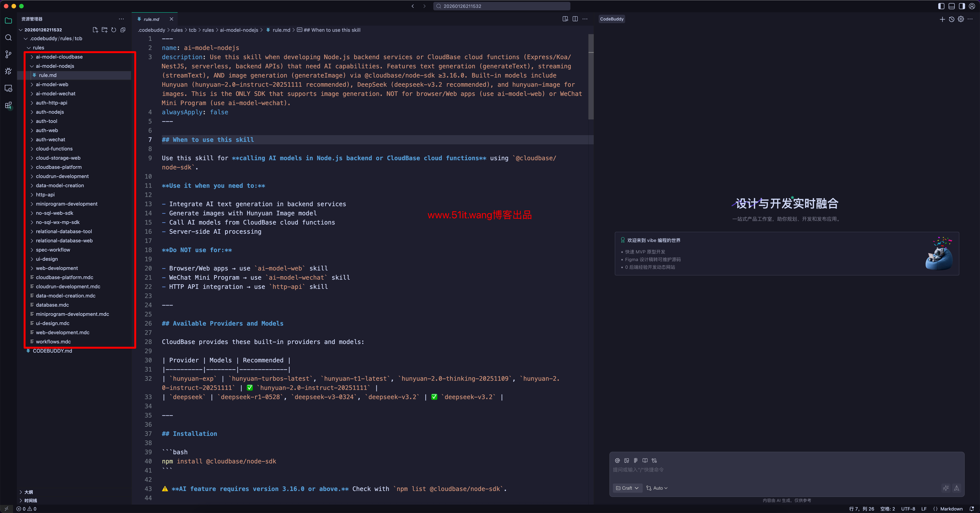Open CodeBuddy settings gear icon
Screen dimensions: 980x513
pyautogui.click(x=961, y=19)
